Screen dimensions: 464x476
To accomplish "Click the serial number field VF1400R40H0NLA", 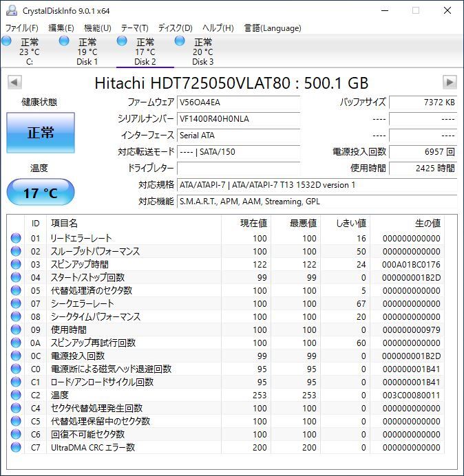I will (238, 119).
